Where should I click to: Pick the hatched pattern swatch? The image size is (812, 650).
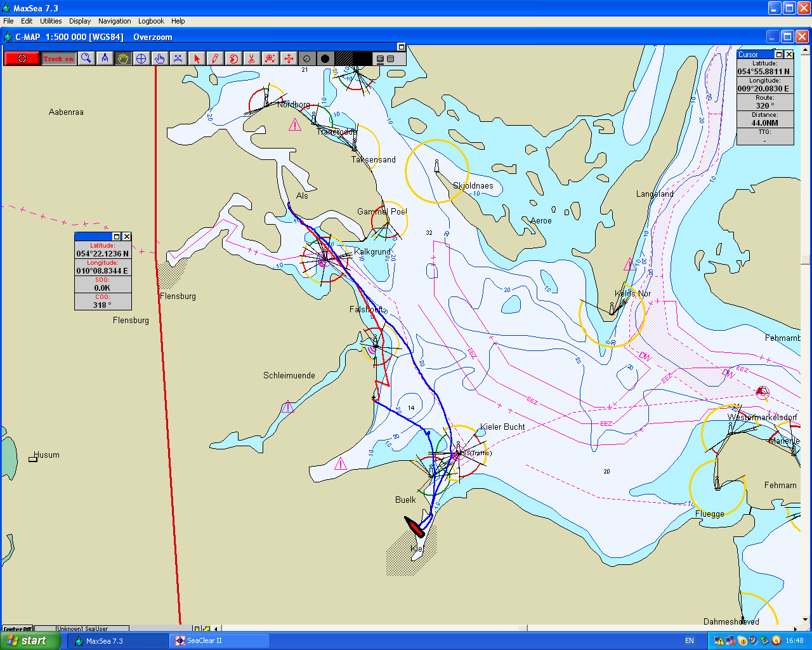coord(344,58)
